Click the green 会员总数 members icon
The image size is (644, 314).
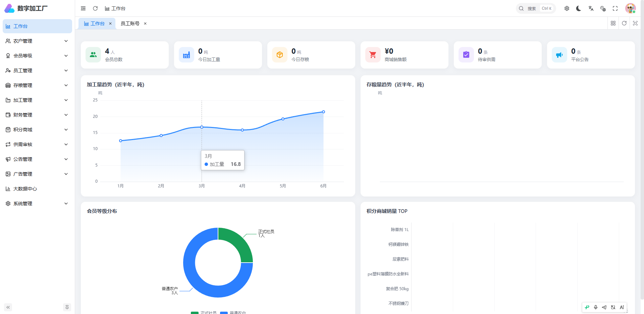pyautogui.click(x=93, y=55)
